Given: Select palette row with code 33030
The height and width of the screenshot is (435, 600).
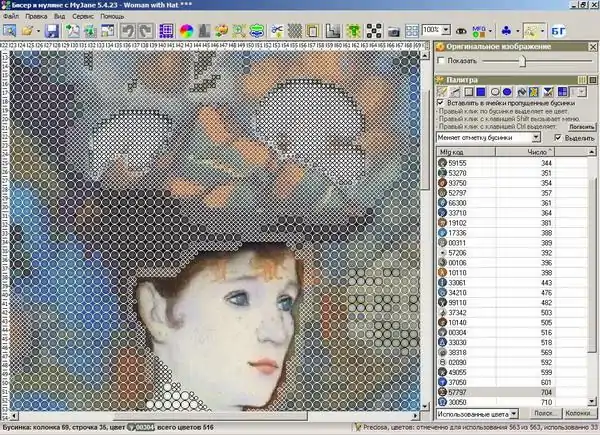Looking at the screenshot, I should tap(512, 342).
